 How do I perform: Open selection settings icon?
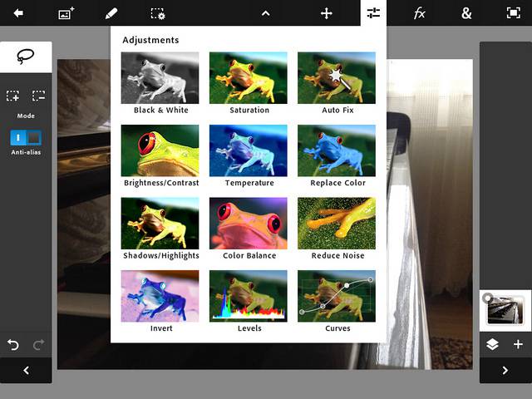pos(158,13)
